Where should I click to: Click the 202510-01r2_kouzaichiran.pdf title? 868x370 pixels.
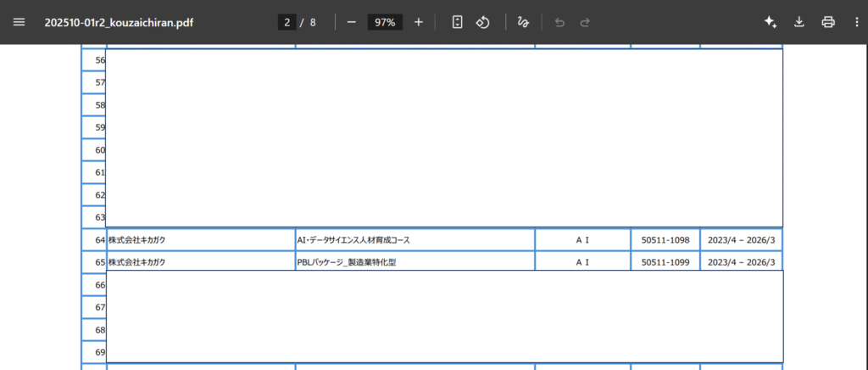tap(119, 22)
